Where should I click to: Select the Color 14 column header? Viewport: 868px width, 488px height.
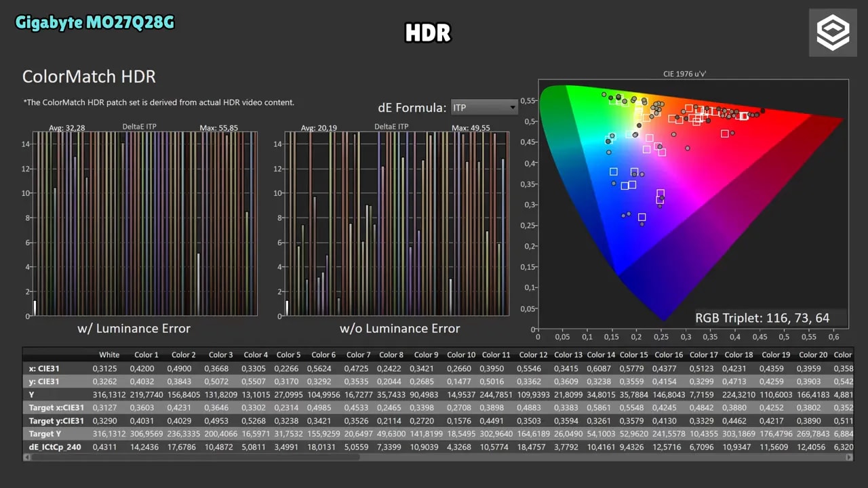point(601,354)
